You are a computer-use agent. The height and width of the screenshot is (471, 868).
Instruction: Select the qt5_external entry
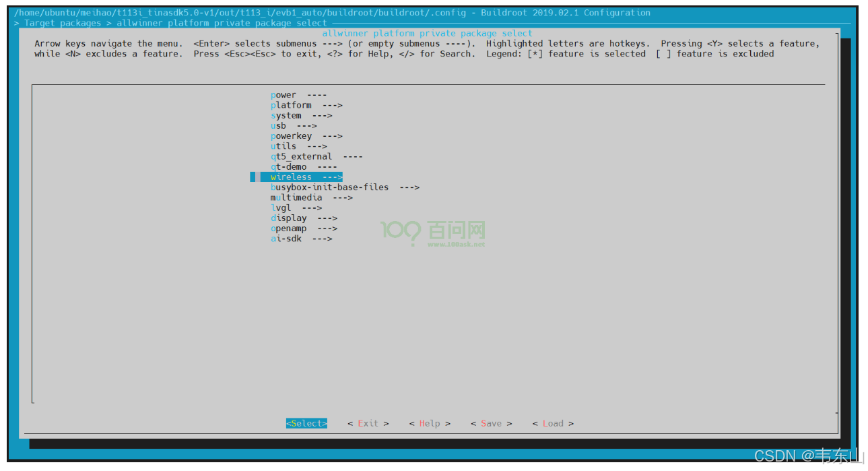316,156
